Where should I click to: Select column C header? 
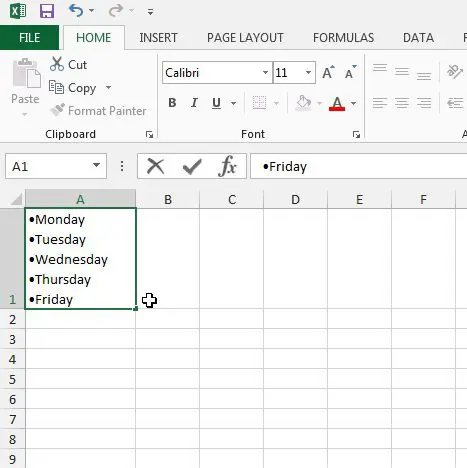point(232,199)
